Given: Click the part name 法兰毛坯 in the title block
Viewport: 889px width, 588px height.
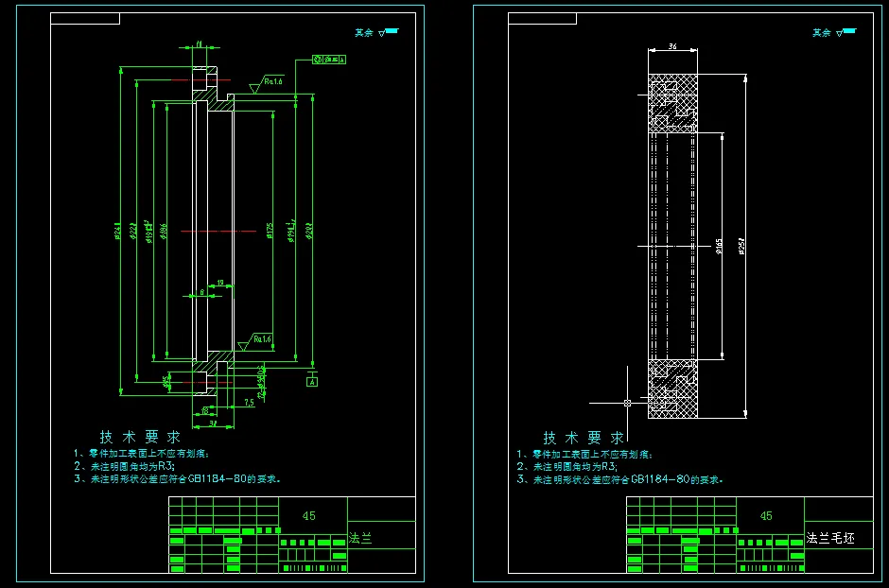Looking at the screenshot, I should [x=830, y=538].
